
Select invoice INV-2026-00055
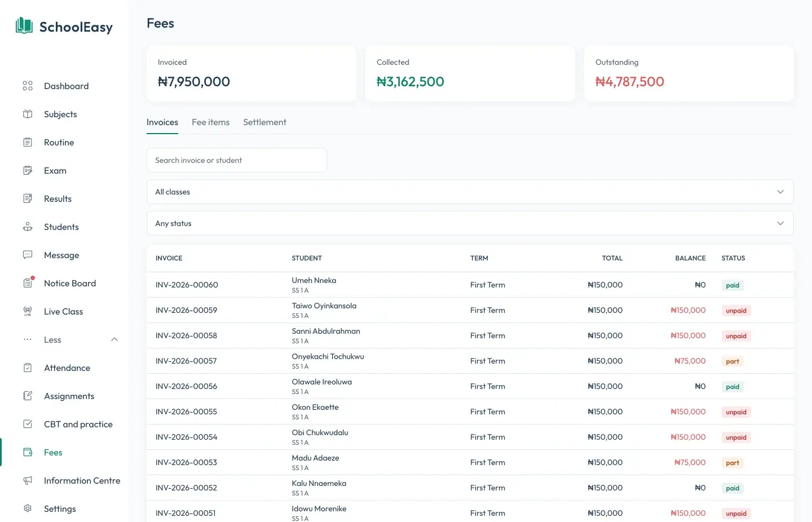(x=186, y=412)
